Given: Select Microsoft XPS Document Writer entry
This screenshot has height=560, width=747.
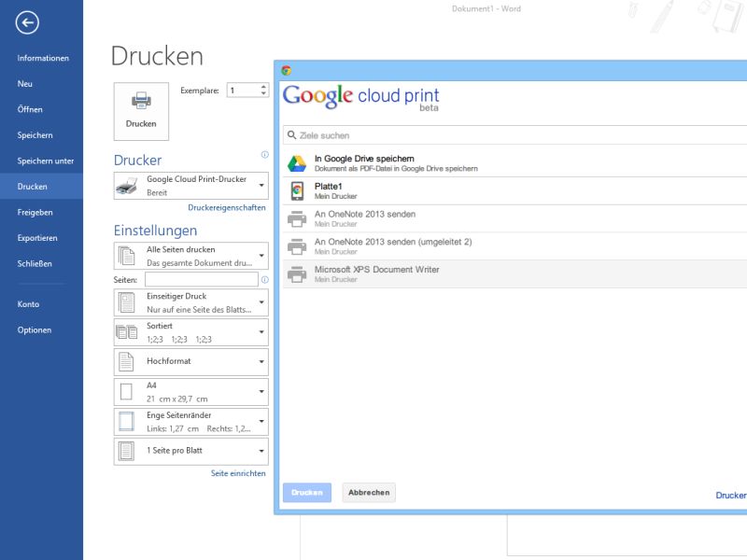Looking at the screenshot, I should tap(515, 274).
